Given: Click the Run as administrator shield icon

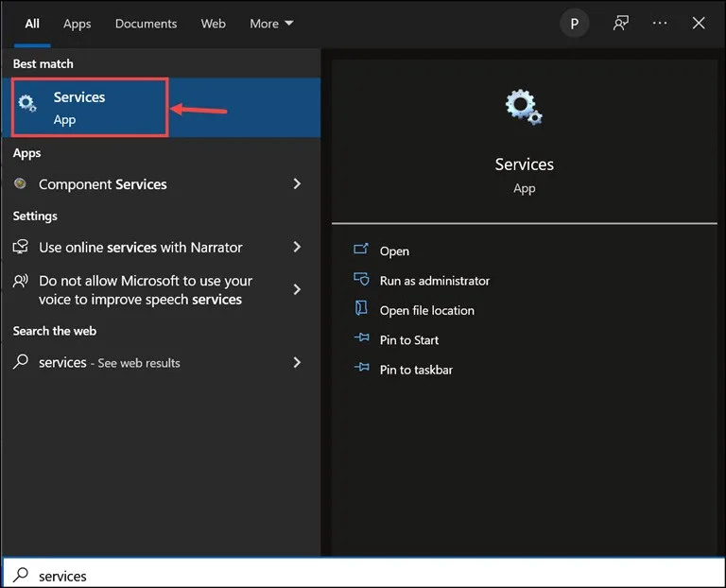Looking at the screenshot, I should point(361,279).
